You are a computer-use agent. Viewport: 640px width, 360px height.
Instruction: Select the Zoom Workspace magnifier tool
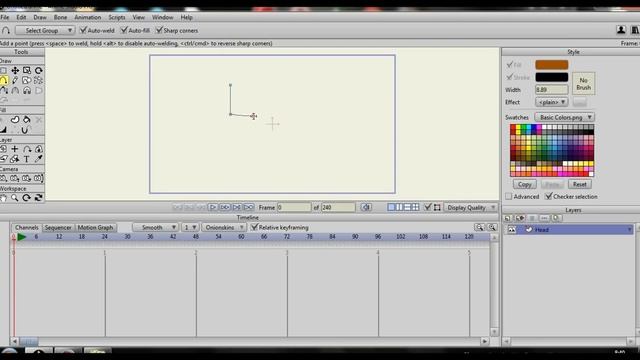click(x=15, y=198)
